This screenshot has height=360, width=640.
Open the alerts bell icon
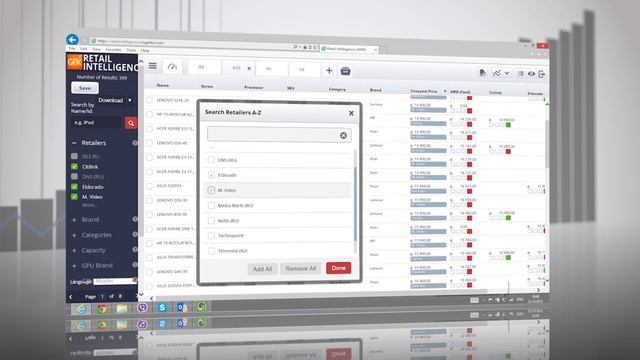(x=482, y=73)
